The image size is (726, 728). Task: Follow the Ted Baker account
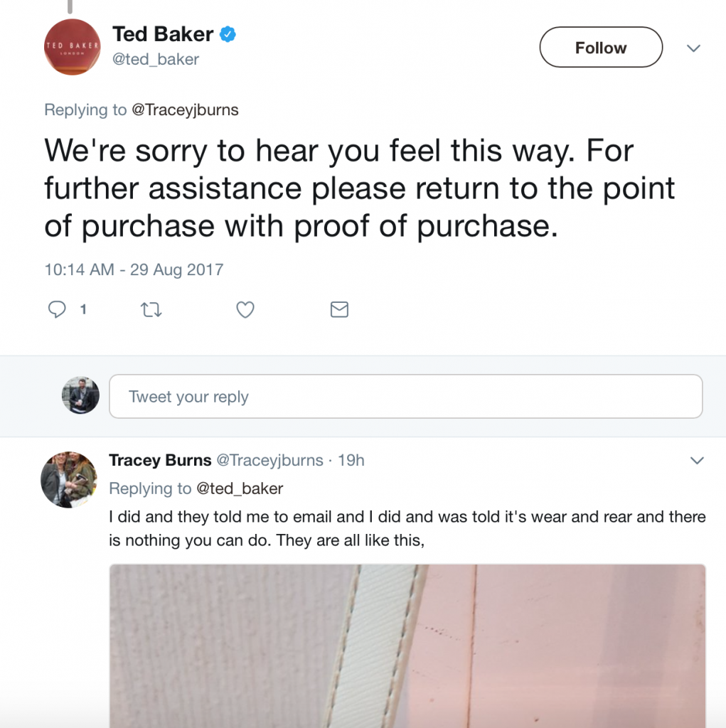point(601,48)
